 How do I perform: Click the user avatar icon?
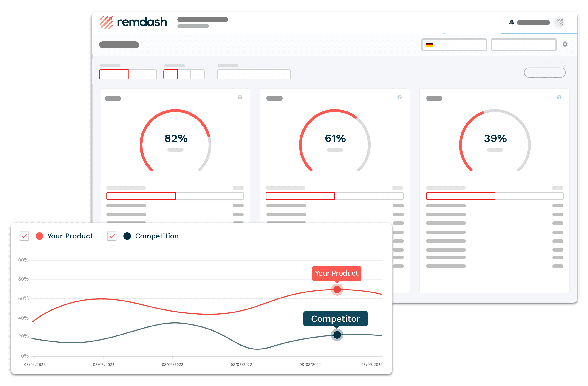point(559,23)
